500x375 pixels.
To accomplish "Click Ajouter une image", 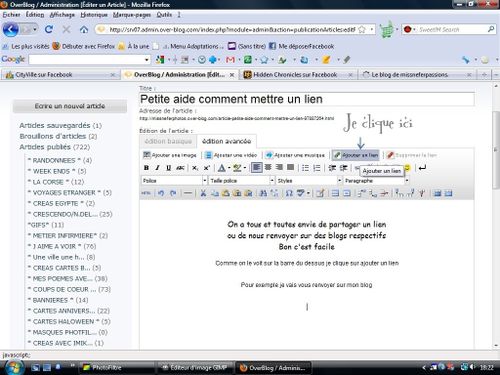I will [x=170, y=155].
